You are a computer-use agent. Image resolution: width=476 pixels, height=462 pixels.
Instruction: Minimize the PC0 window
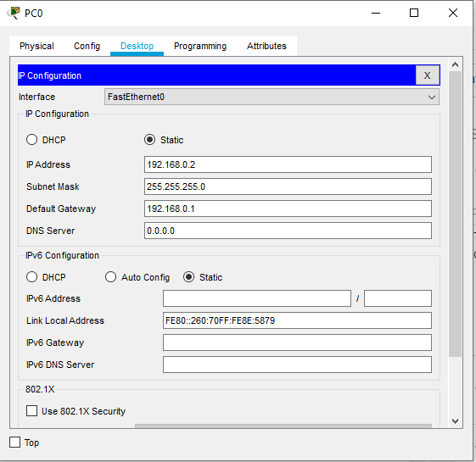(376, 13)
